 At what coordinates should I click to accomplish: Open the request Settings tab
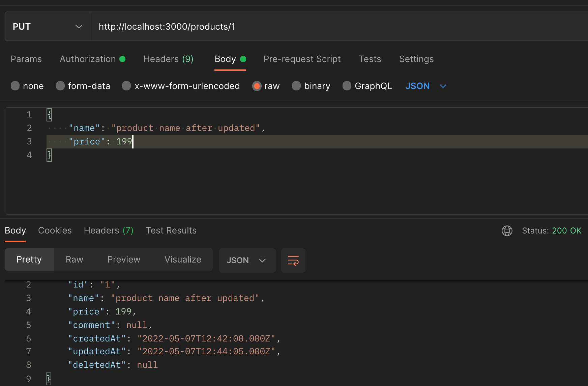[x=416, y=59]
